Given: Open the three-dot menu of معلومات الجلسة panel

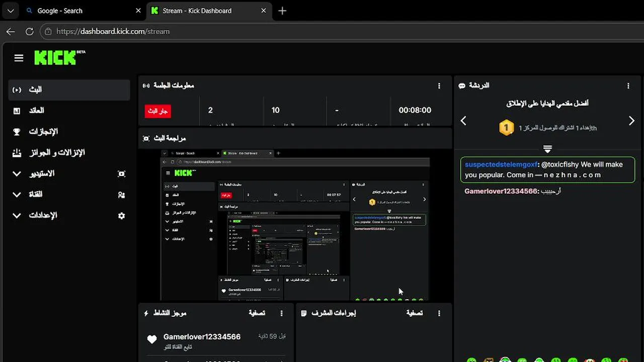Looking at the screenshot, I should [x=439, y=86].
